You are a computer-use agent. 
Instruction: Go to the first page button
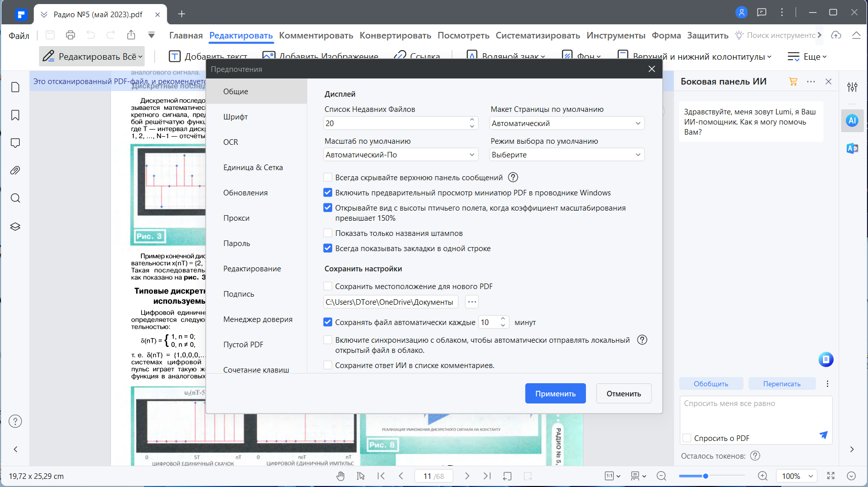tap(381, 476)
